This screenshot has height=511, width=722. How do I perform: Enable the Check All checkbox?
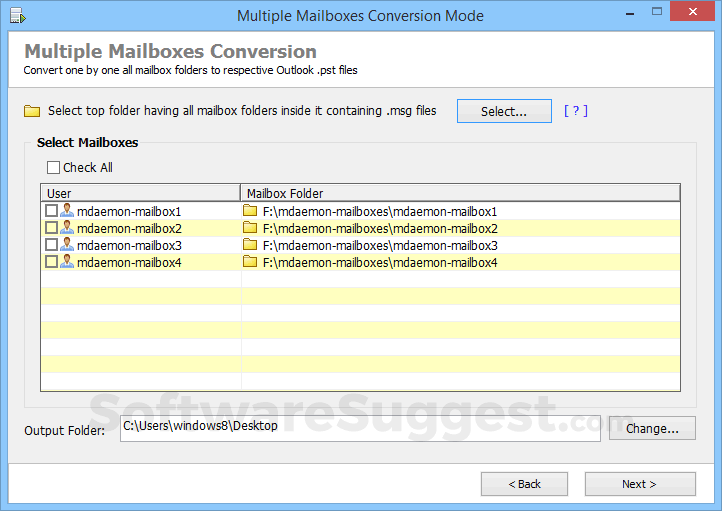(x=54, y=168)
